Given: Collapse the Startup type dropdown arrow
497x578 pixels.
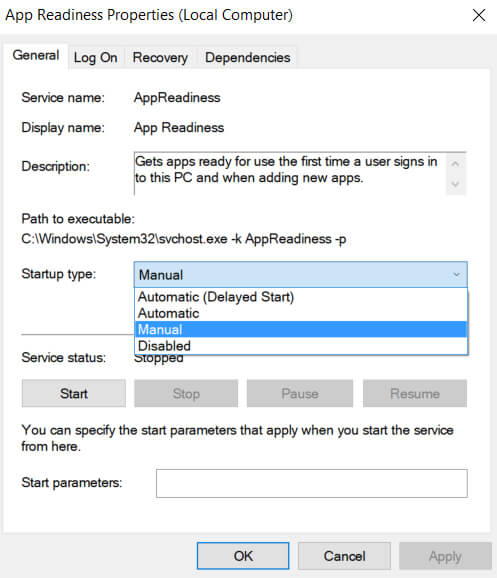Looking at the screenshot, I should [456, 275].
